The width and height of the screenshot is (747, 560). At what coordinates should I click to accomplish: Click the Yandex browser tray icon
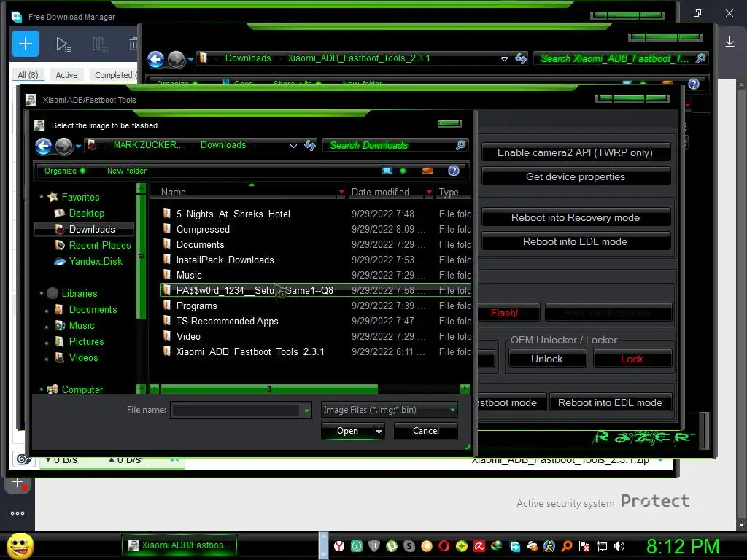[339, 546]
